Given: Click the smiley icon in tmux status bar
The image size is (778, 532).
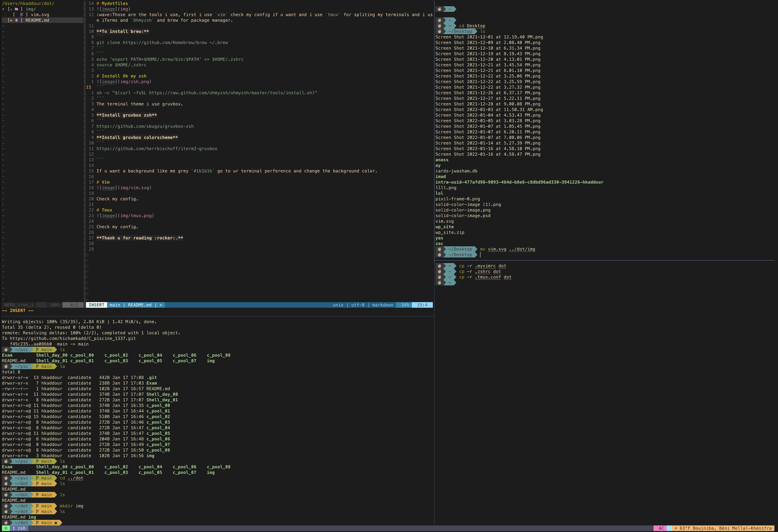Looking at the screenshot, I should (x=6, y=528).
